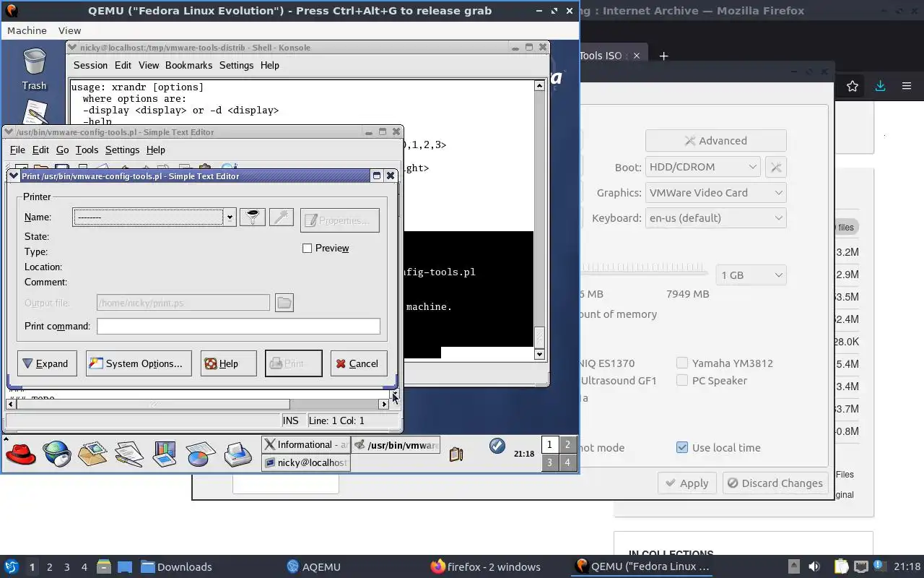Click Help in the Print dialog
The image size is (924, 578).
point(228,363)
